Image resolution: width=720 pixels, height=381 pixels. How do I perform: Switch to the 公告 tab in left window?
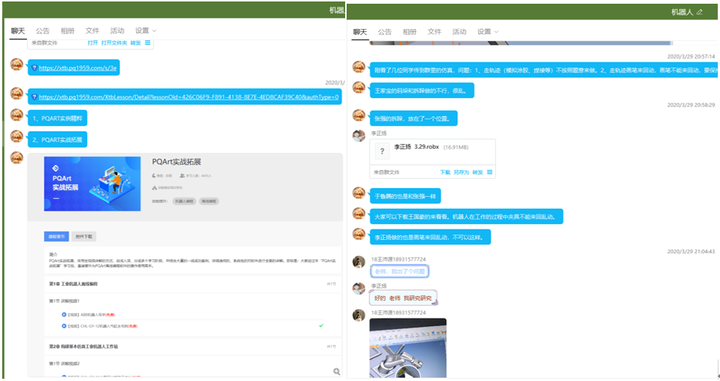(42, 31)
